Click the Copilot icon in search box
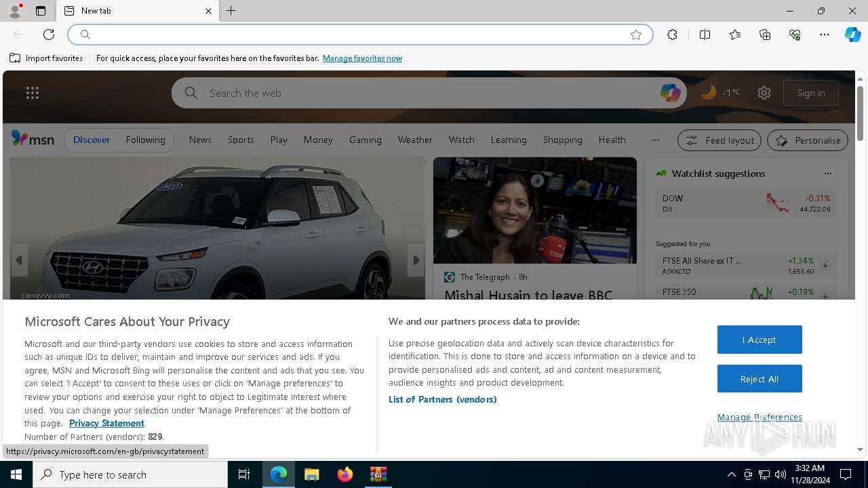 (670, 93)
